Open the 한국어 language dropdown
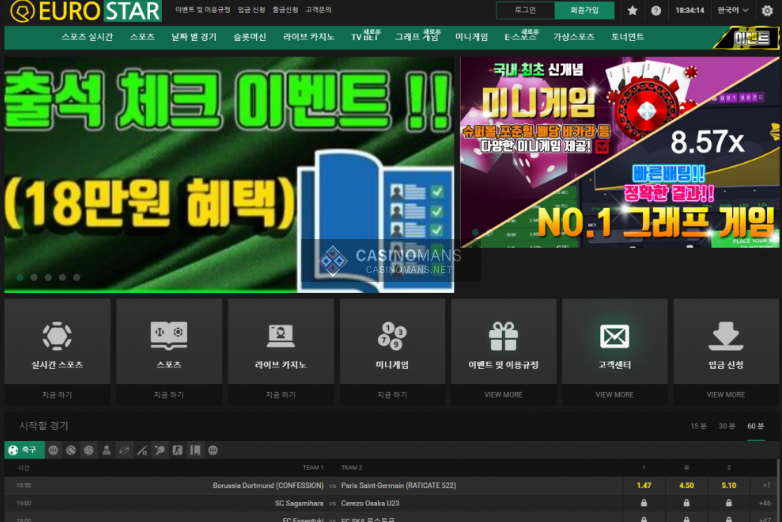The height and width of the screenshot is (522, 782). point(733,10)
